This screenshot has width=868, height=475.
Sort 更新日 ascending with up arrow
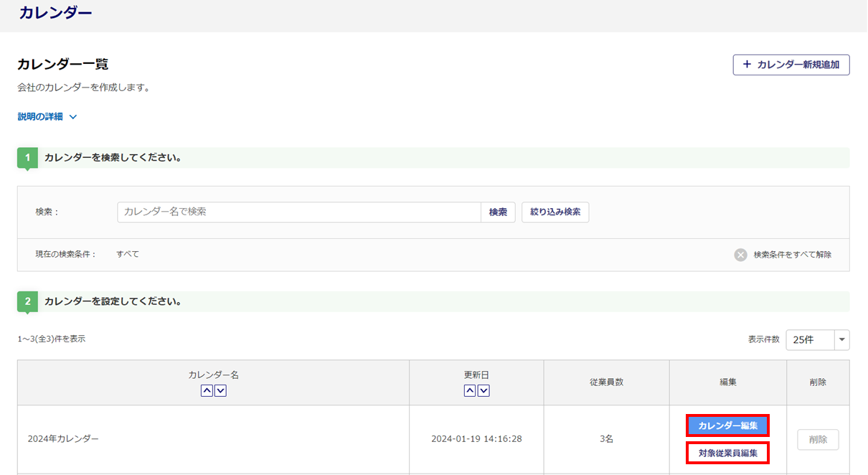coord(470,391)
